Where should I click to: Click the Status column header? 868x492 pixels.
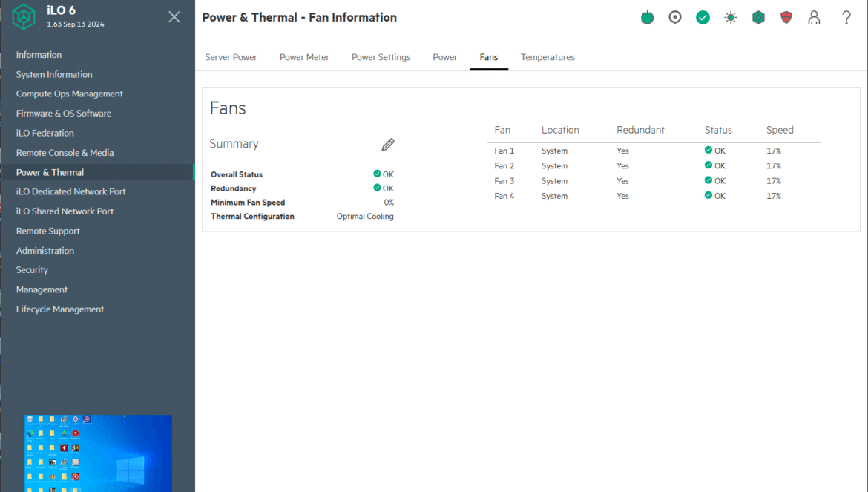[718, 130]
